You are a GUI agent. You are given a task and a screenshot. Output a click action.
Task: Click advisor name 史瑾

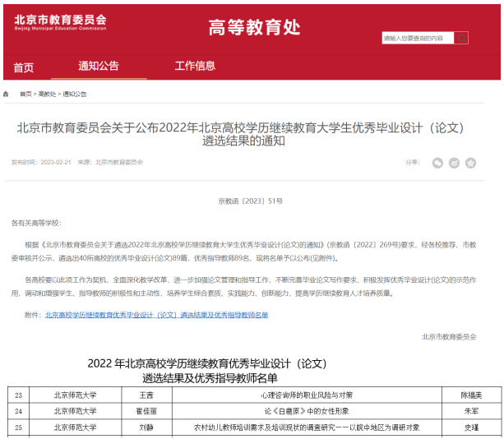(x=472, y=427)
